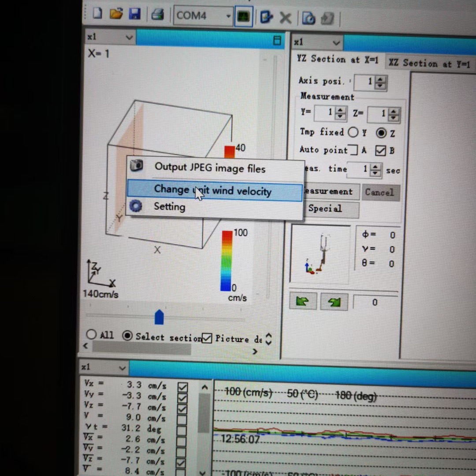Toggle the Vz checkbox in data list
This screenshot has height=476, width=476.
click(x=182, y=409)
